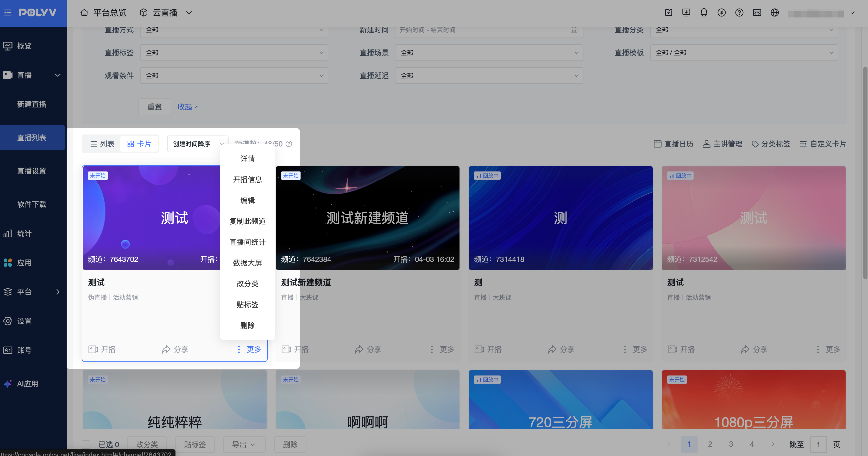Collapse the sidebar with the hamburger icon
This screenshot has width=868, height=456.
point(8,13)
